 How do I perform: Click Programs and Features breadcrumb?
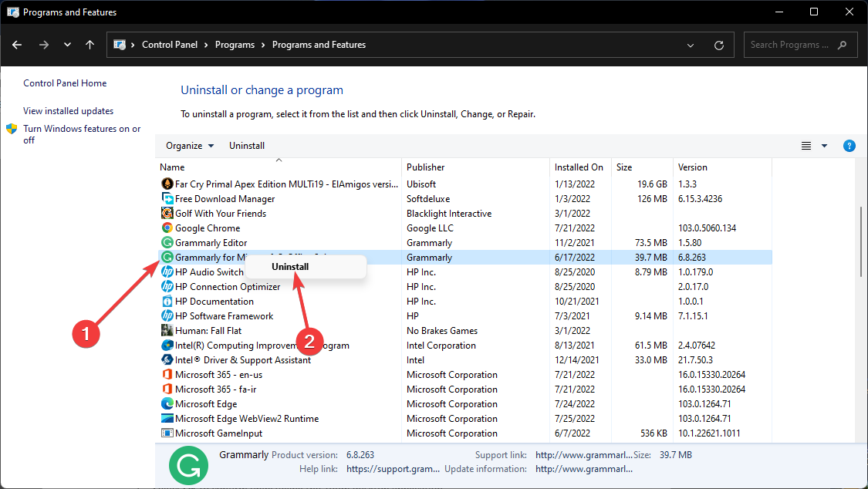[319, 45]
